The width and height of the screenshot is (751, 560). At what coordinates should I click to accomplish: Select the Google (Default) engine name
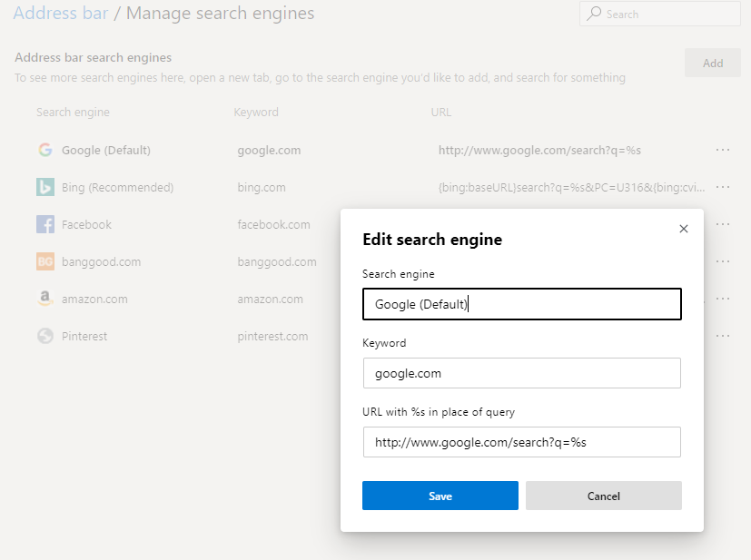106,151
